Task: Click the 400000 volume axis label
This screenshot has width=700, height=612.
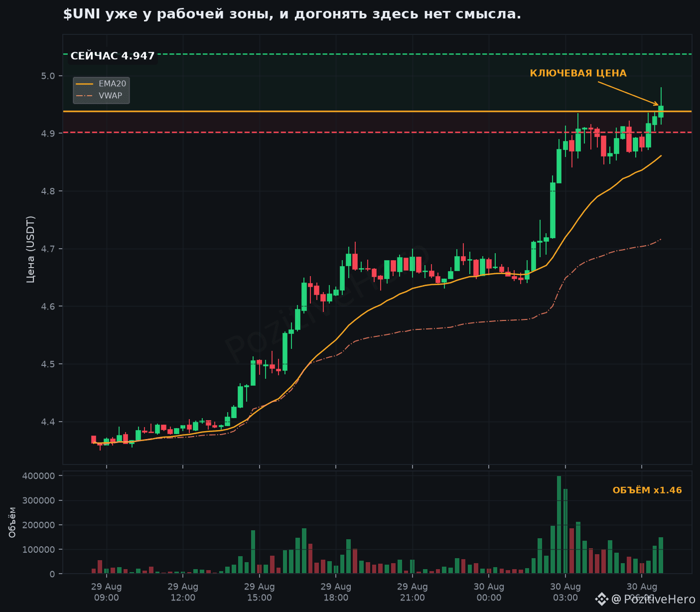Action: [x=39, y=476]
